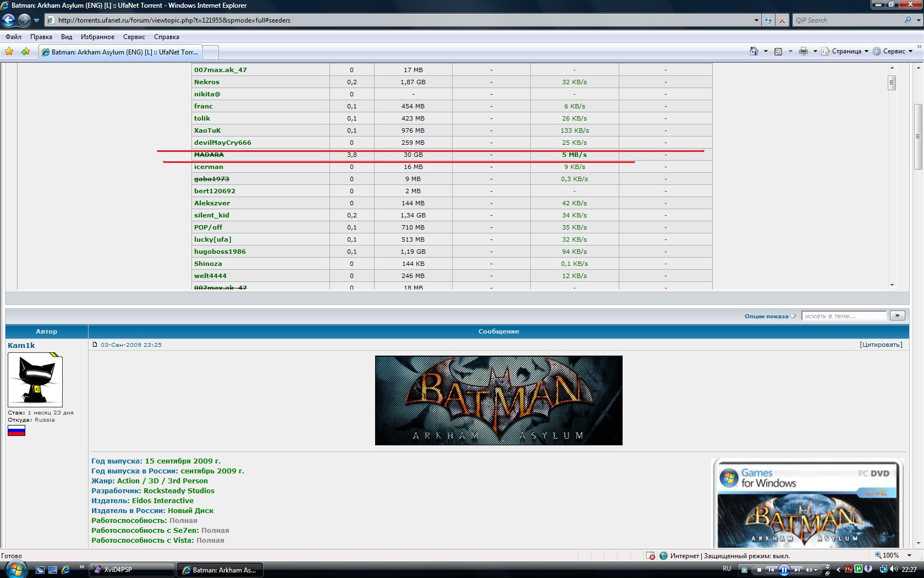Open the hugoboss1986 user link
Image resolution: width=924 pixels, height=578 pixels.
220,252
